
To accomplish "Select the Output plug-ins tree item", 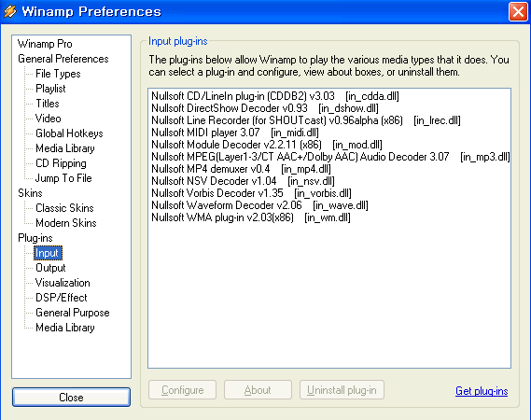I will coord(50,268).
